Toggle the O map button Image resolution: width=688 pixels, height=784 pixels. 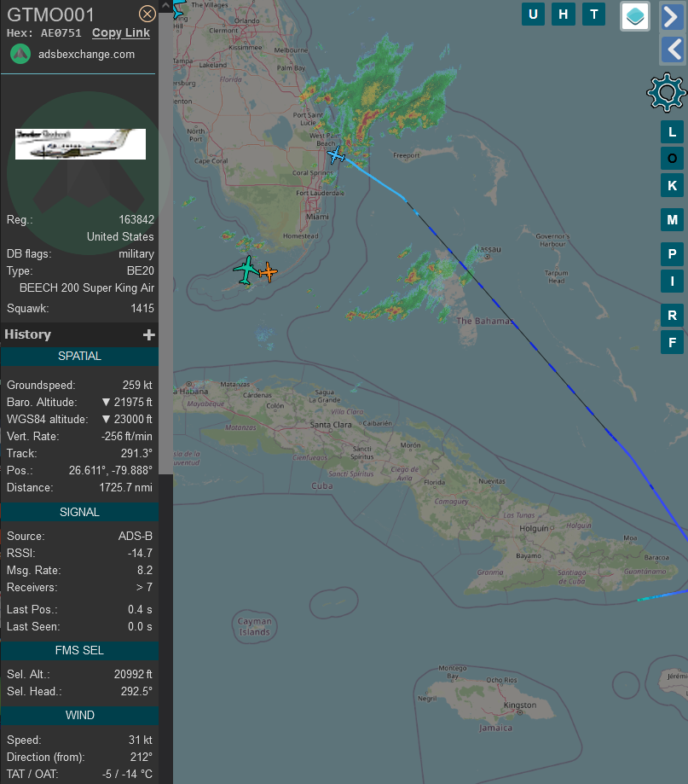pyautogui.click(x=672, y=159)
